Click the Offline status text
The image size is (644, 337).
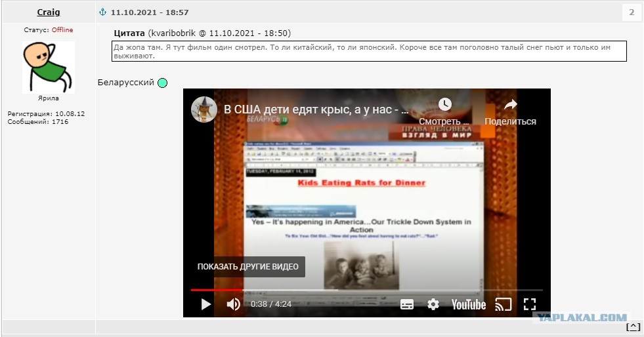[62, 30]
